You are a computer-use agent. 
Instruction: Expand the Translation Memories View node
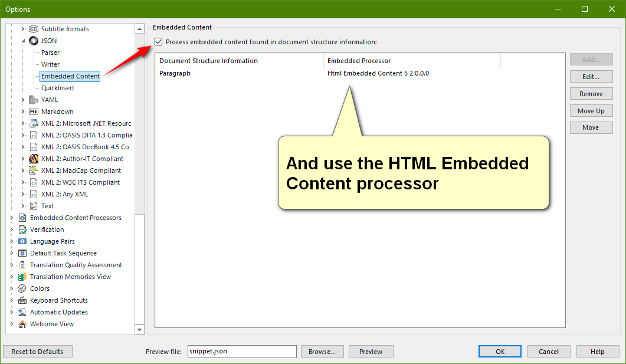point(12,277)
